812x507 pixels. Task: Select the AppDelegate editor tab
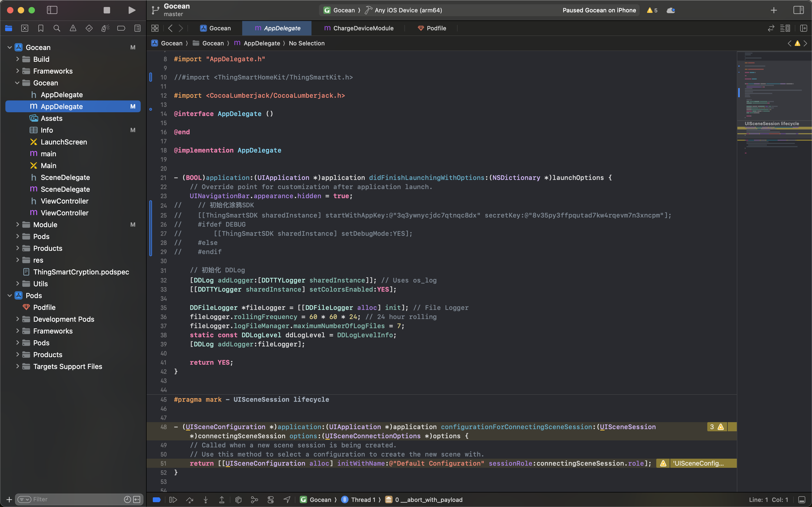pyautogui.click(x=277, y=28)
